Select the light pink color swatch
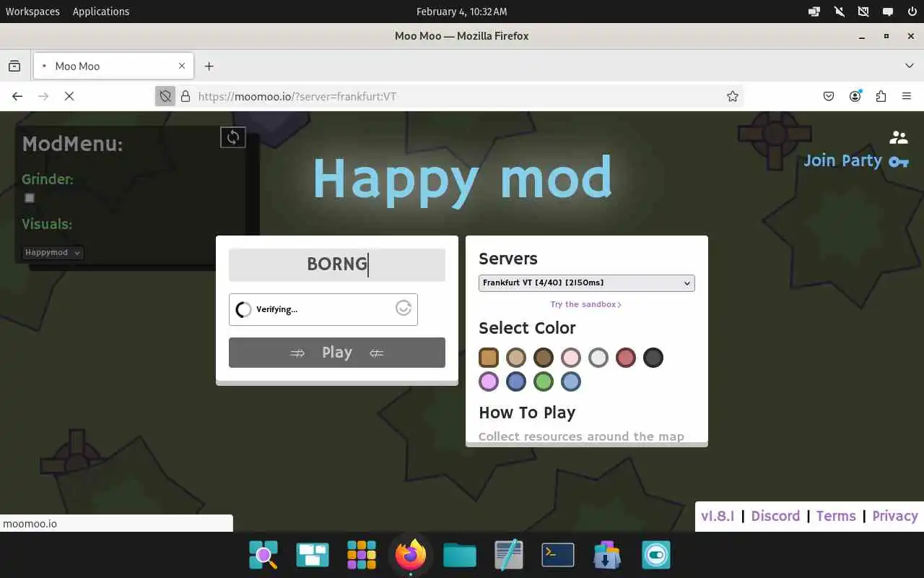 point(571,358)
